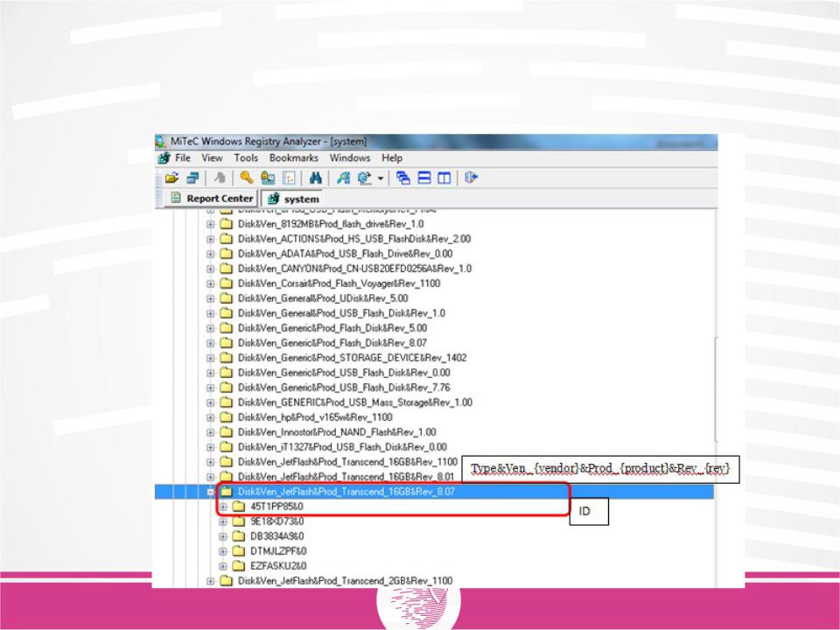The height and width of the screenshot is (630, 840).
Task: Select JetFlash Transcend_16GB Rev_8.01 key
Action: tap(346, 477)
